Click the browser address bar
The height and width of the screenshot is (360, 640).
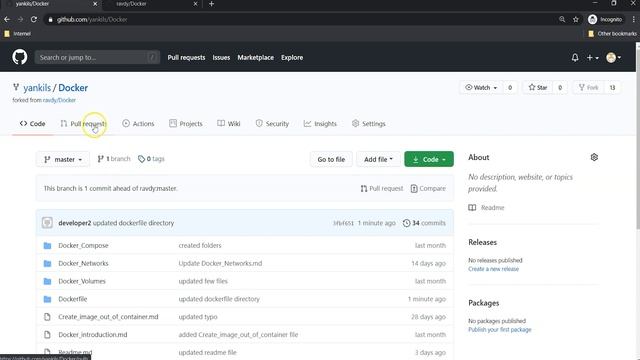coord(302,19)
